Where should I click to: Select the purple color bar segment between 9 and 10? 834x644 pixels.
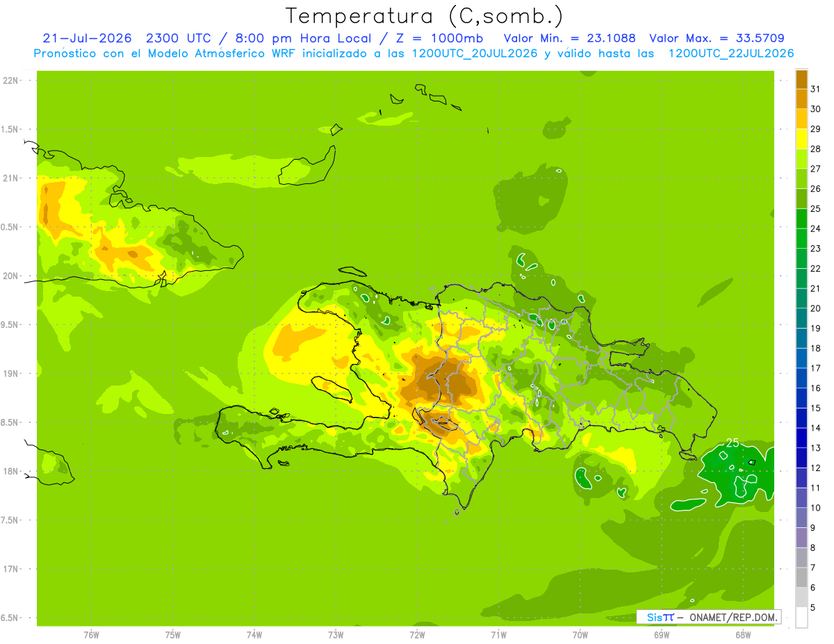pos(801,518)
